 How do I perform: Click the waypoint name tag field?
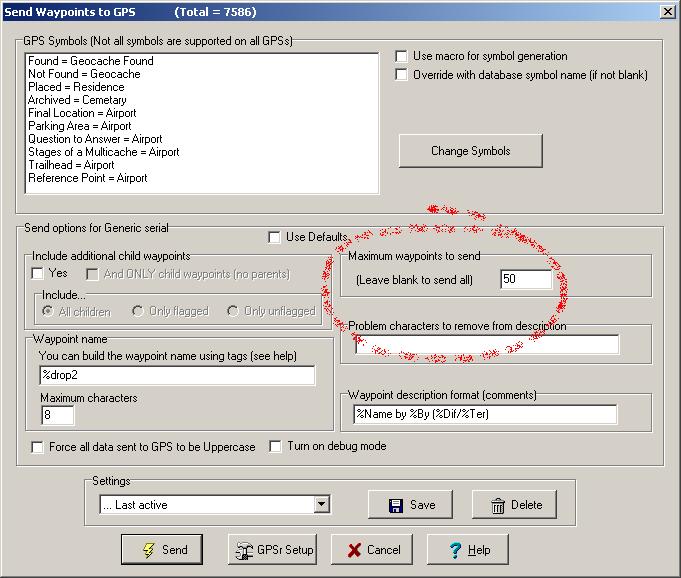click(x=175, y=375)
